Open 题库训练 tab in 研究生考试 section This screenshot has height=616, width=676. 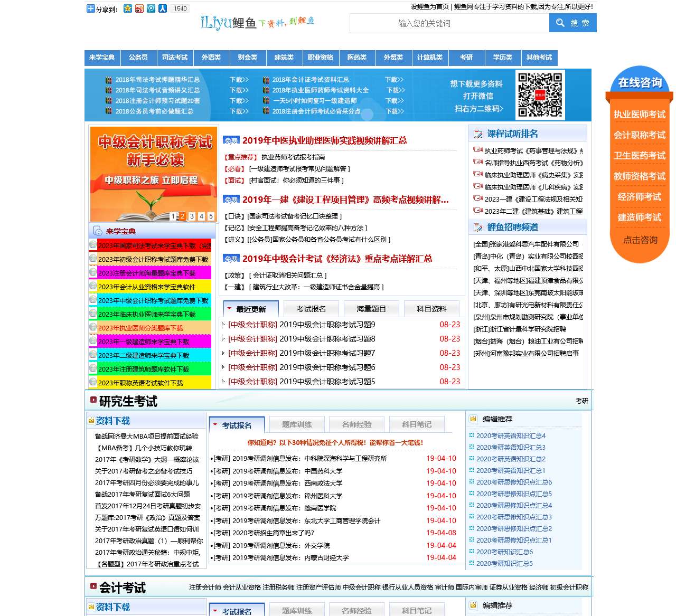(x=297, y=424)
